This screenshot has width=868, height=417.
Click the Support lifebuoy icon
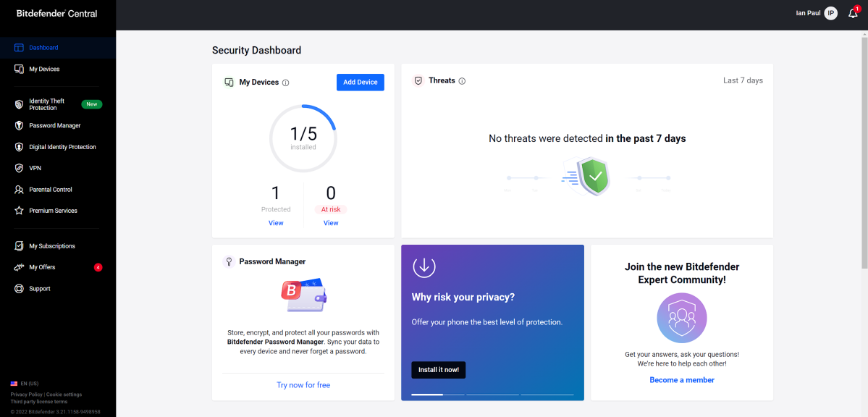coord(19,289)
